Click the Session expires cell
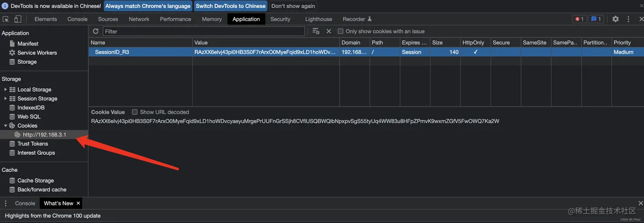644x223 pixels. click(415, 52)
